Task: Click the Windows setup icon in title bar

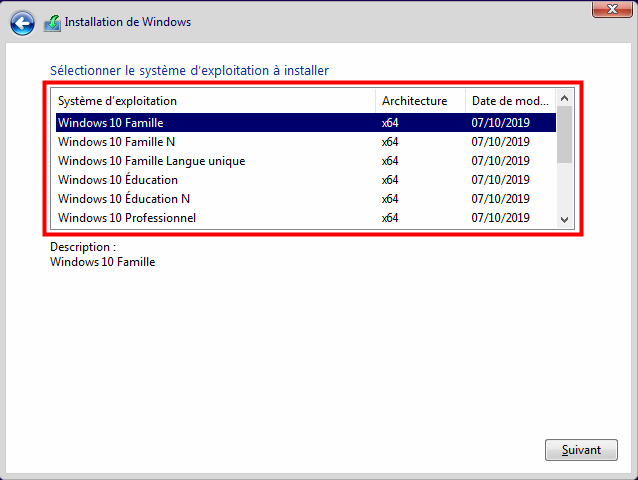Action: 52,22
